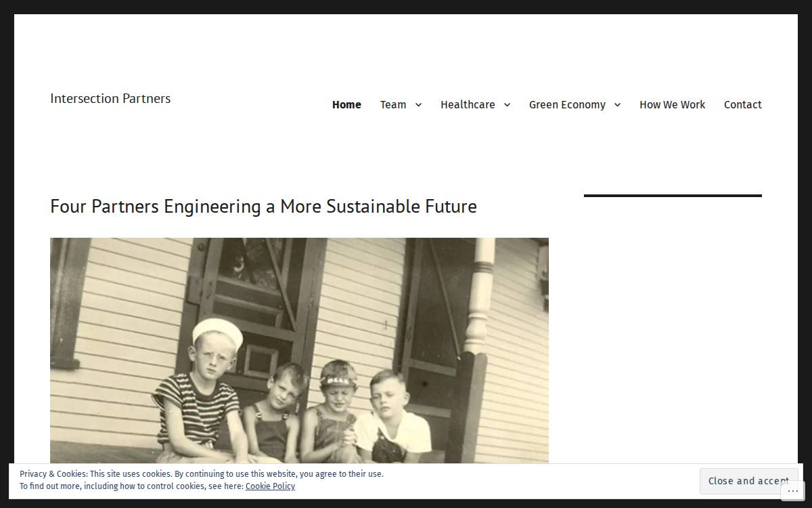The image size is (812, 508).
Task: Expand the Team submenu chevron
Action: 418,104
